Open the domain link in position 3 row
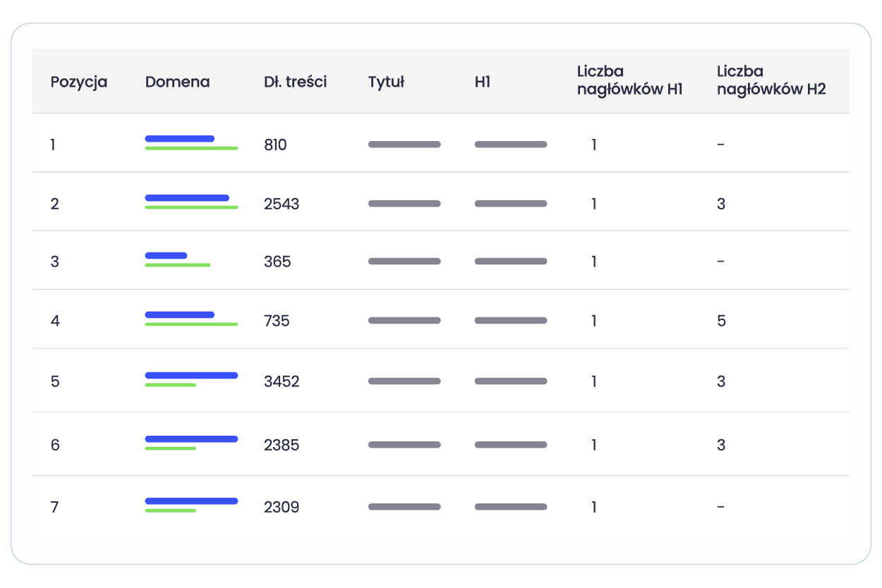 (x=178, y=259)
